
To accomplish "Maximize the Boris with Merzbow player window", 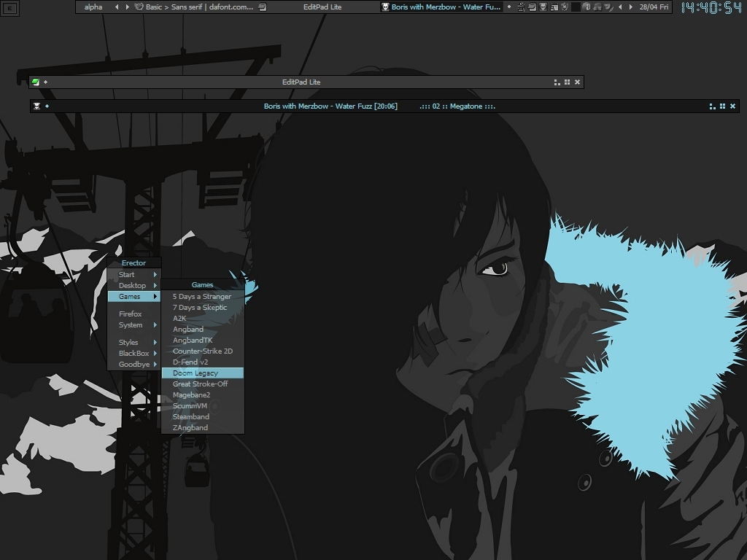I will click(723, 106).
